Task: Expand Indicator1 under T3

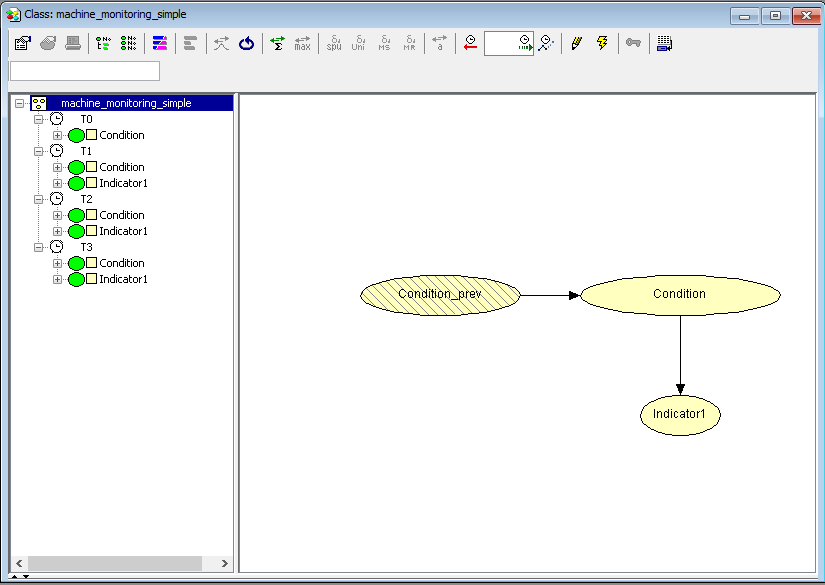Action: pyautogui.click(x=57, y=279)
